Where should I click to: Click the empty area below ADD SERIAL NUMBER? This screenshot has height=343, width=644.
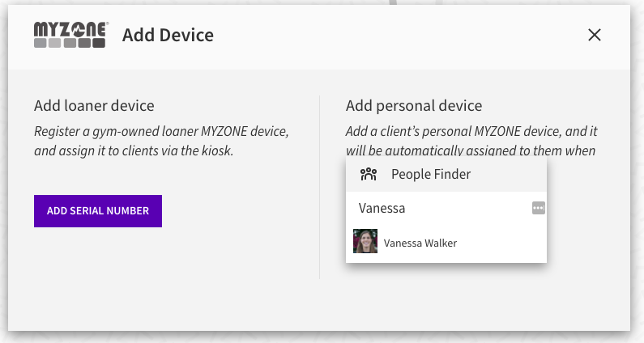(x=98, y=267)
